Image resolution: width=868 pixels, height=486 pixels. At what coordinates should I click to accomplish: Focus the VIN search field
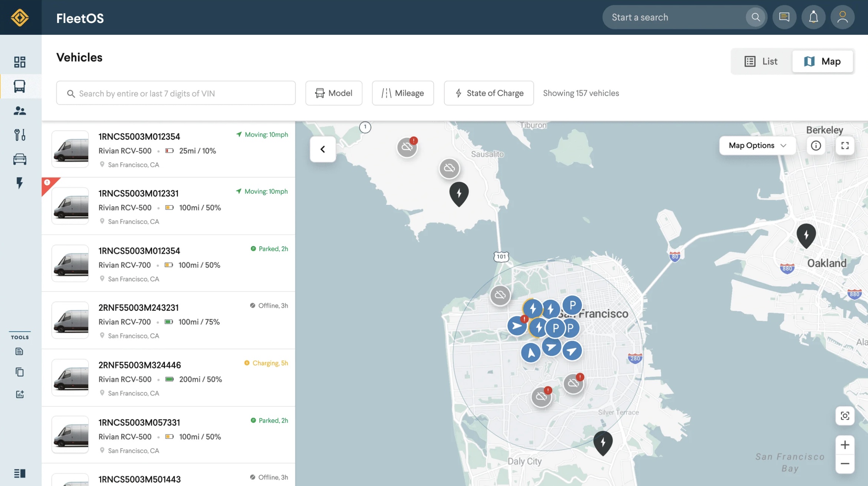(176, 93)
